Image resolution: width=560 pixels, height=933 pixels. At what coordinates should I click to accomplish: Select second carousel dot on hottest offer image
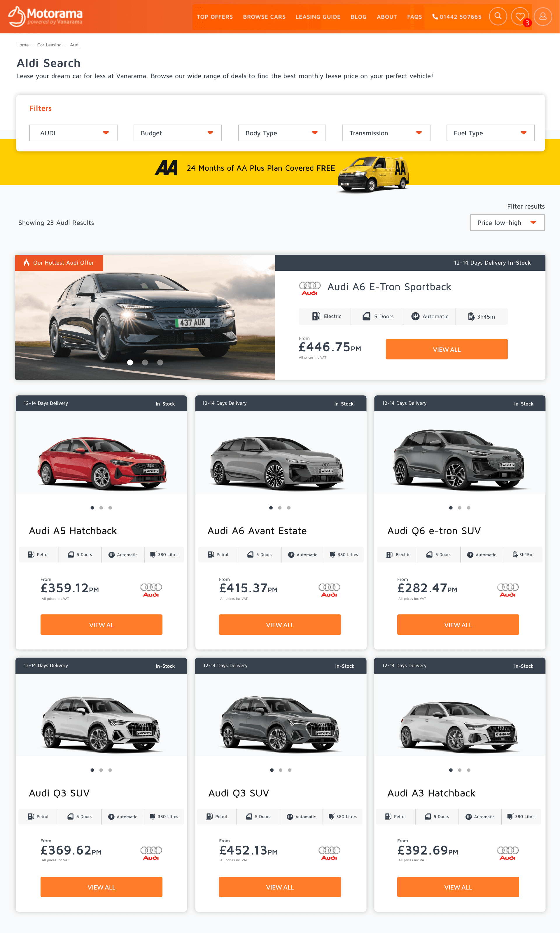(145, 362)
